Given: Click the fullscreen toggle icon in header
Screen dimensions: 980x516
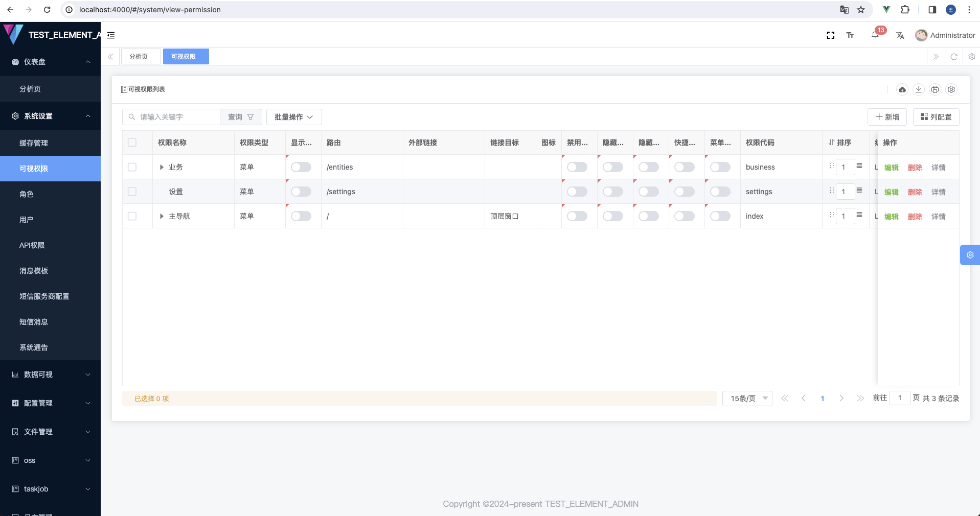Looking at the screenshot, I should 830,35.
